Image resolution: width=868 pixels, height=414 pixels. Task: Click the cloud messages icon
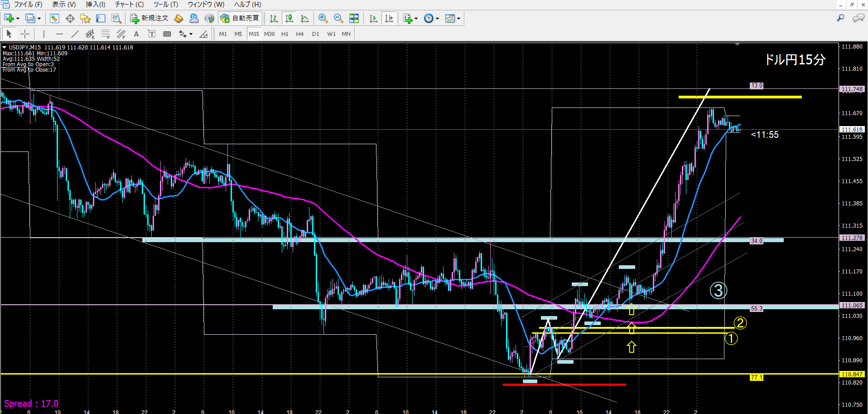pyautogui.click(x=194, y=19)
